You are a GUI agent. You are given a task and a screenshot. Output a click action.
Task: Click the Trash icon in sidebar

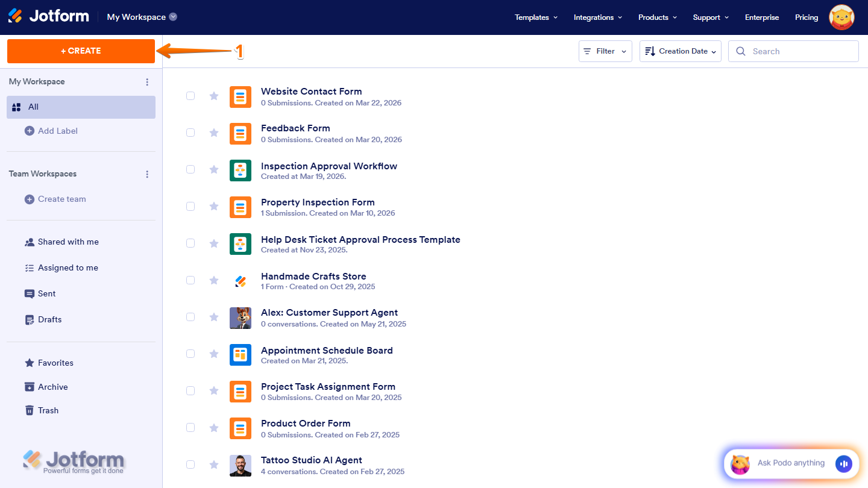pyautogui.click(x=29, y=410)
